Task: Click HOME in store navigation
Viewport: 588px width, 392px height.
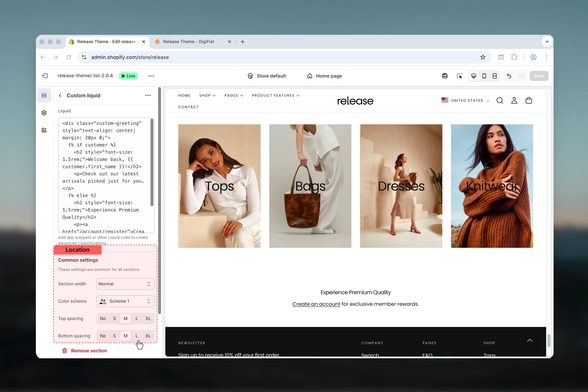Action: [x=184, y=96]
